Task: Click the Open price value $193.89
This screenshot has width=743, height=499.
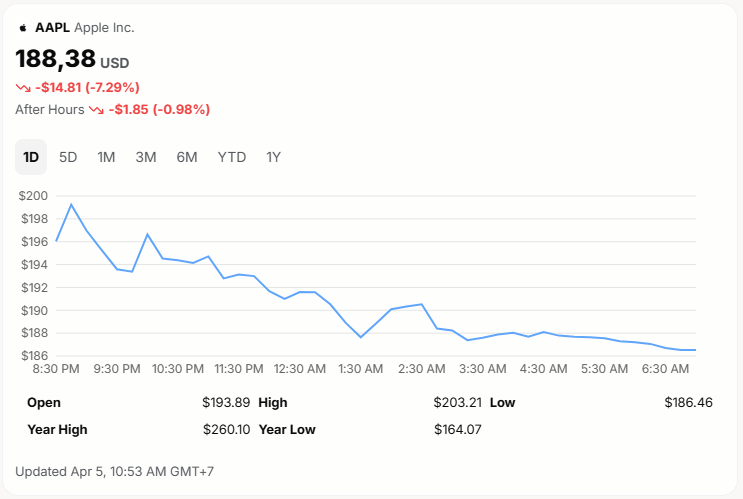Action: coord(226,402)
